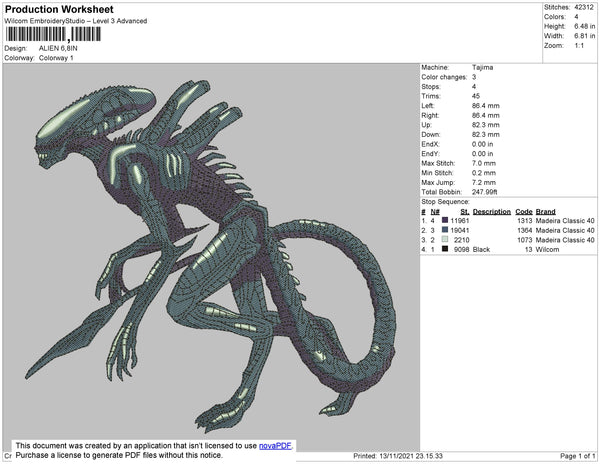This screenshot has height=464, width=600.
Task: Select stitch count 19041 in row 2
Action: tap(460, 230)
